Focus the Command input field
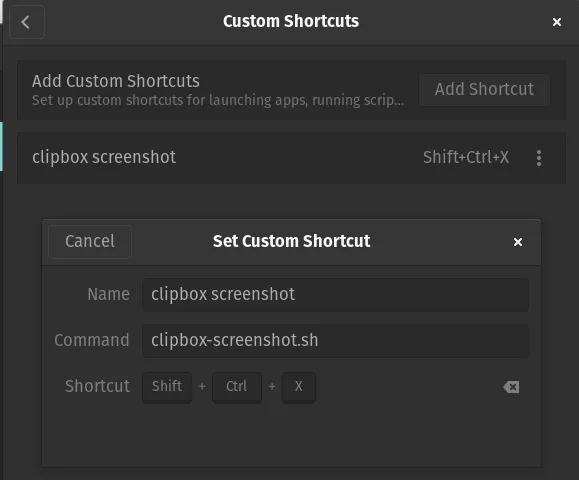 pyautogui.click(x=336, y=340)
